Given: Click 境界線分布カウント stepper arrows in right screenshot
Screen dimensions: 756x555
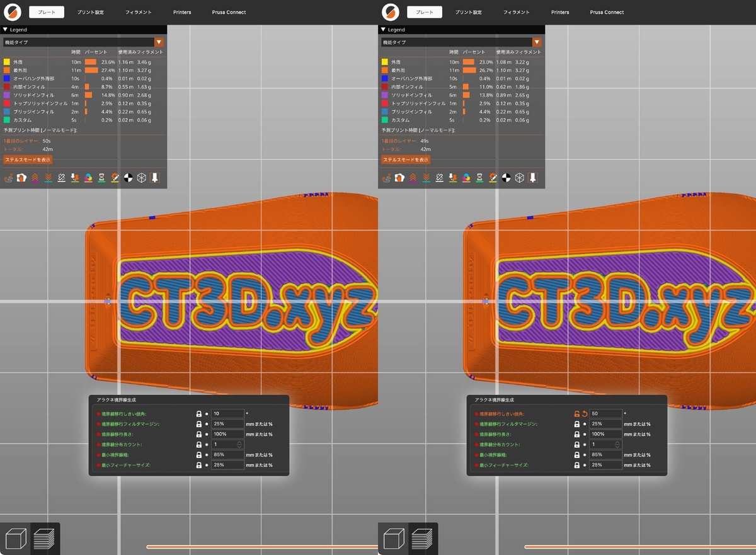Looking at the screenshot, I should (617, 445).
